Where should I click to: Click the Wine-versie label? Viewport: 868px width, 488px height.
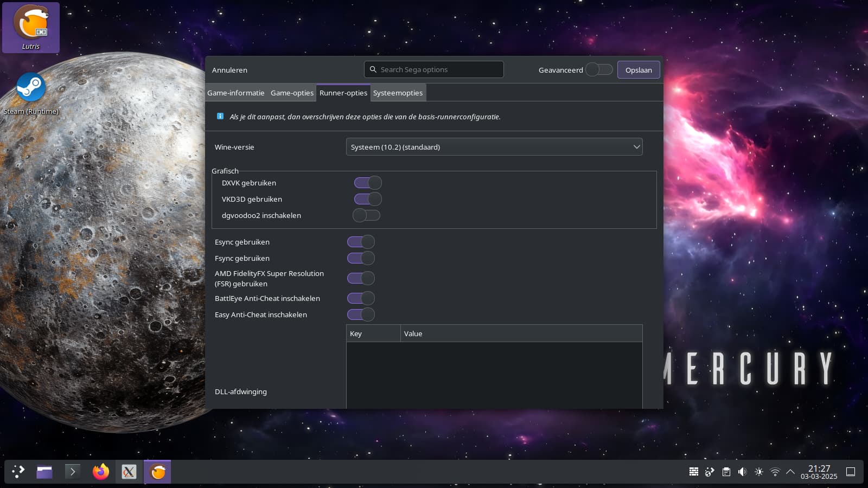click(234, 147)
